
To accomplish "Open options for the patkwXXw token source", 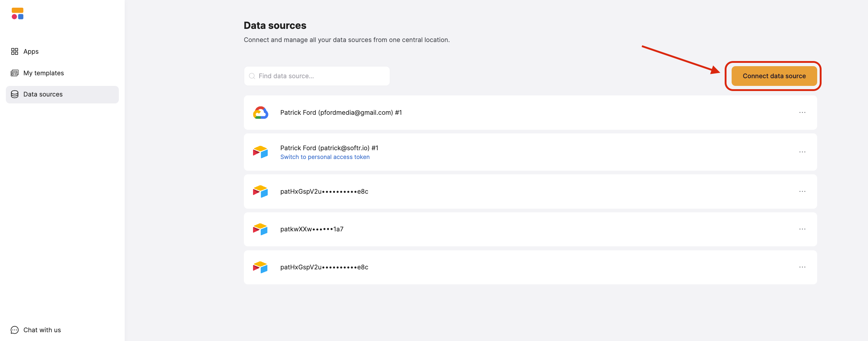I will pyautogui.click(x=802, y=229).
